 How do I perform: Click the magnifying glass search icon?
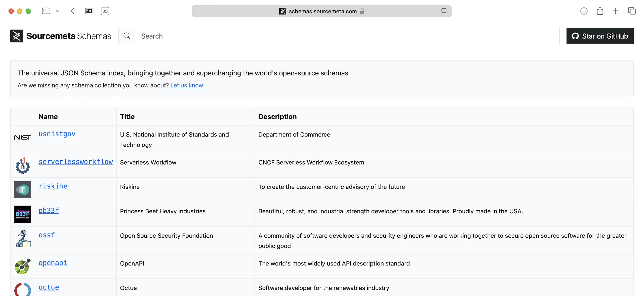coord(127,36)
